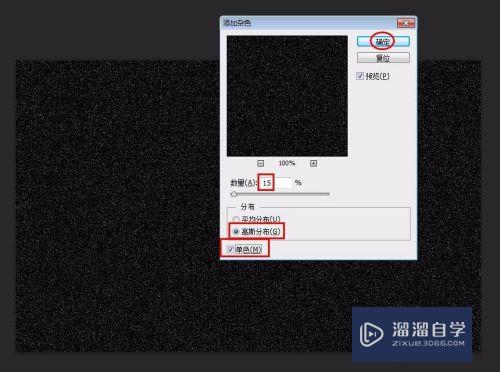Select 高斯分布(G) Gaussian radio button
Image resolution: width=500 pixels, height=372 pixels.
pyautogui.click(x=236, y=231)
